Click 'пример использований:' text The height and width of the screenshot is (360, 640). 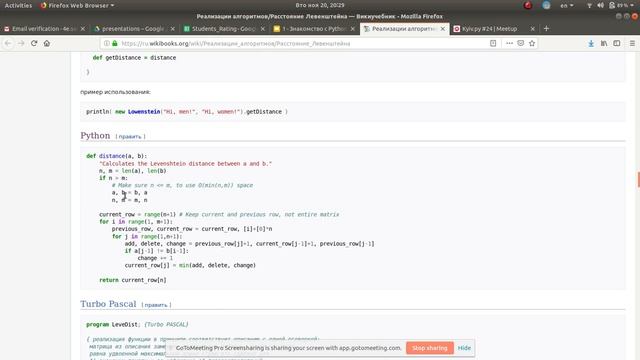(x=116, y=92)
